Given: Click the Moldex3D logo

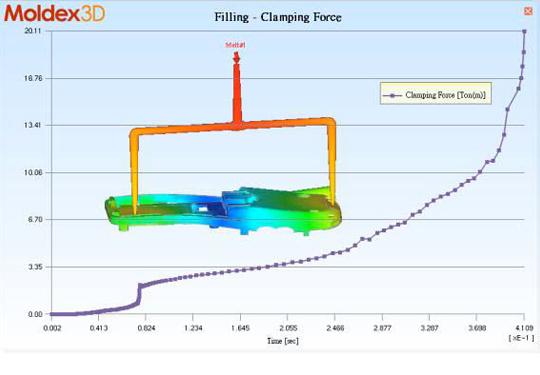Looking at the screenshot, I should pos(55,14).
